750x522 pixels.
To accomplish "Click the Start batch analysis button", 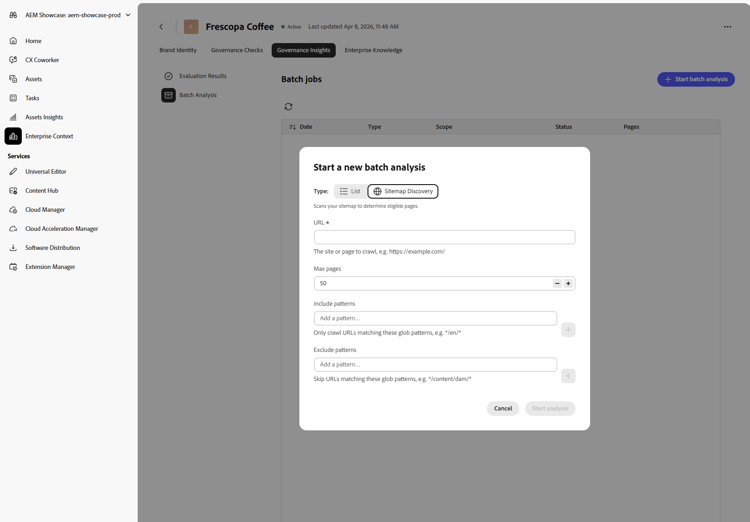I will 696,79.
